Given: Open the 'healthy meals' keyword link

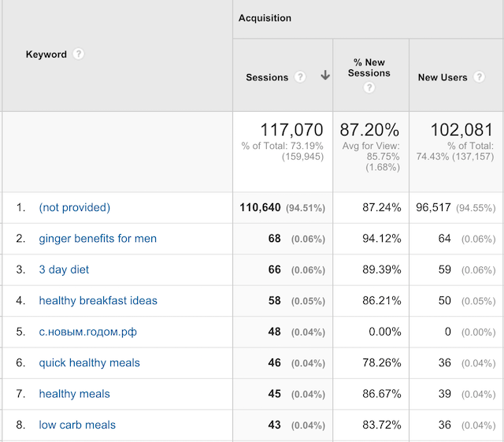Looking at the screenshot, I should 74,394.
